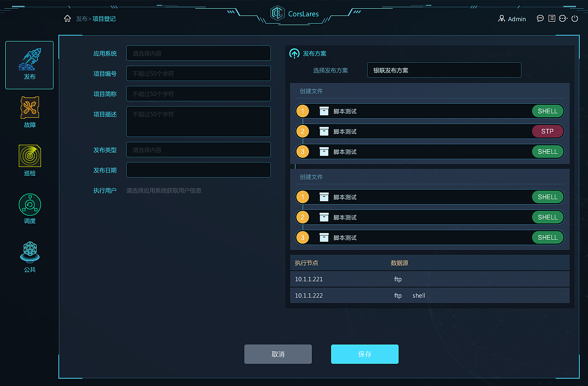The height and width of the screenshot is (386, 588).
Task: Open the 故障 tools module in sidebar
Action: tap(30, 112)
